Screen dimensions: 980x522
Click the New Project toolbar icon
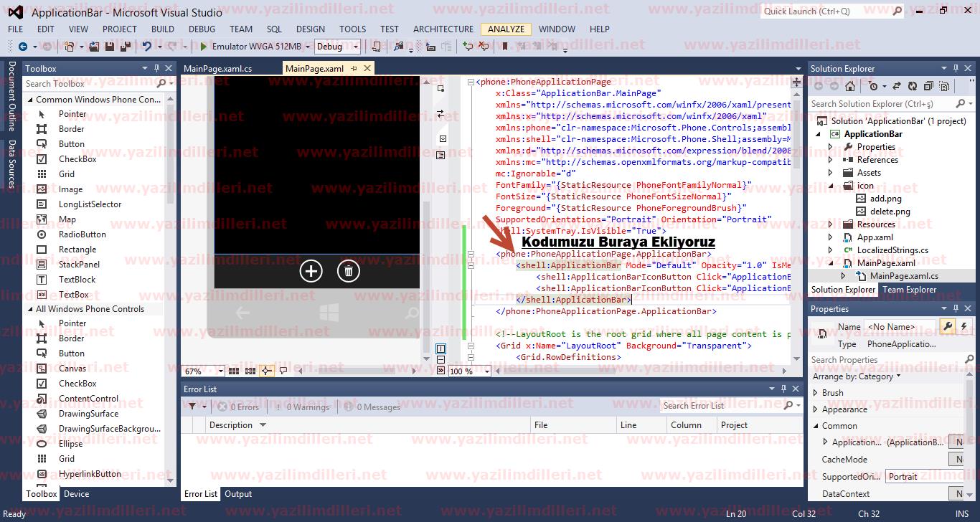point(69,47)
